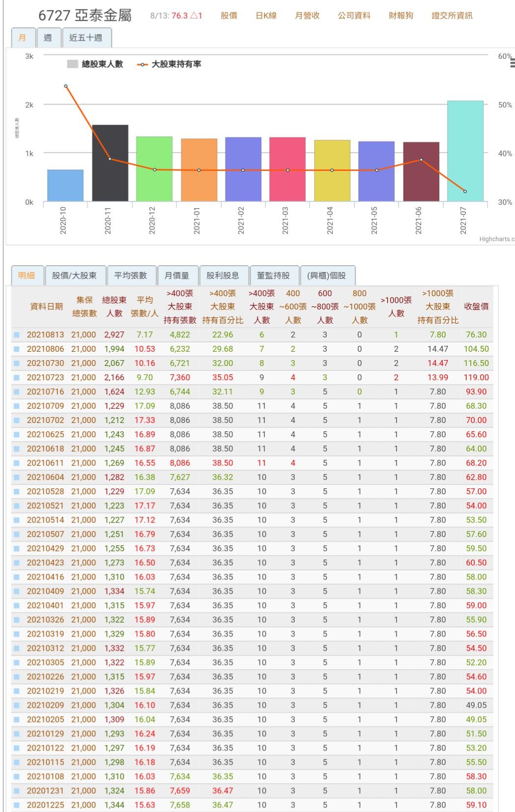Toggle the 大股東持有率 legend line series

pos(170,64)
